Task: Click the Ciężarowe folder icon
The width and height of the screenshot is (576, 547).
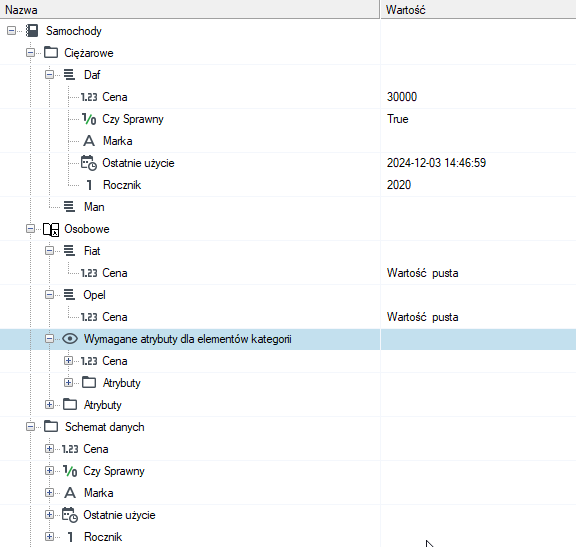Action: [51, 53]
